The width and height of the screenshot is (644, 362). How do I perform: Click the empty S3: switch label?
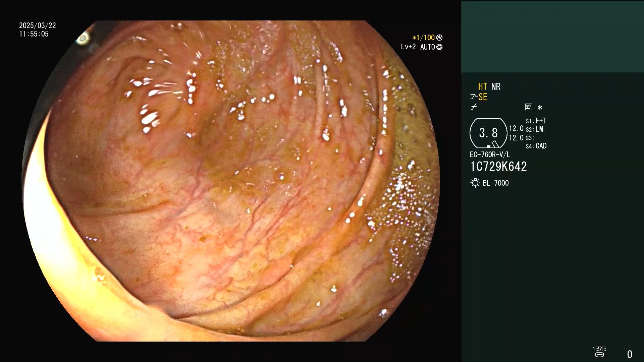point(530,138)
